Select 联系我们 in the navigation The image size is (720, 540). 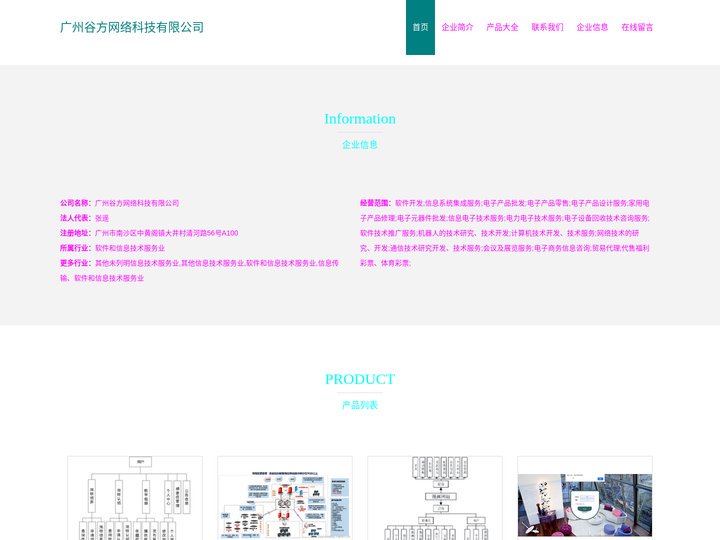[x=547, y=27]
